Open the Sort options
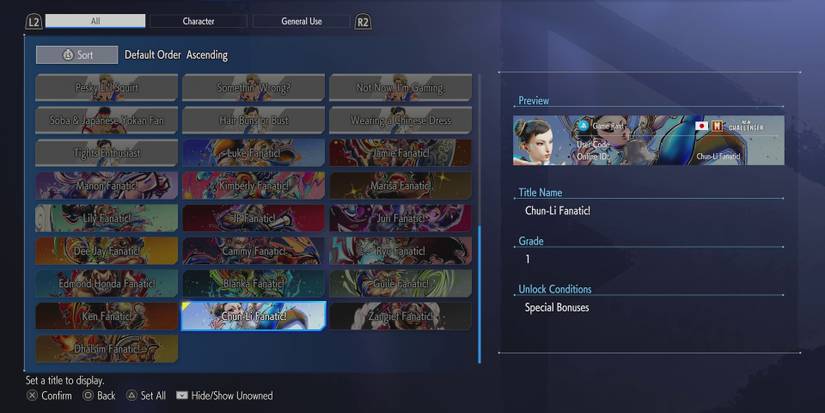The image size is (825, 413). click(77, 55)
